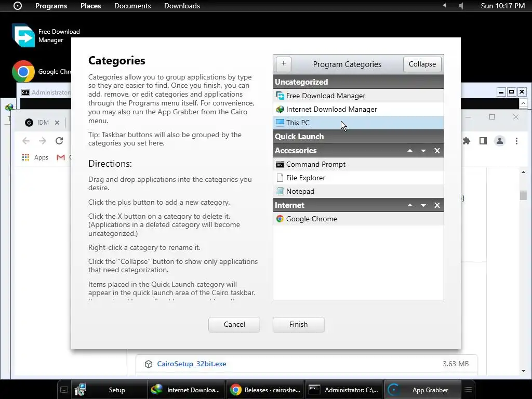Click the Collapse button
This screenshot has height=399, width=532.
click(x=422, y=64)
